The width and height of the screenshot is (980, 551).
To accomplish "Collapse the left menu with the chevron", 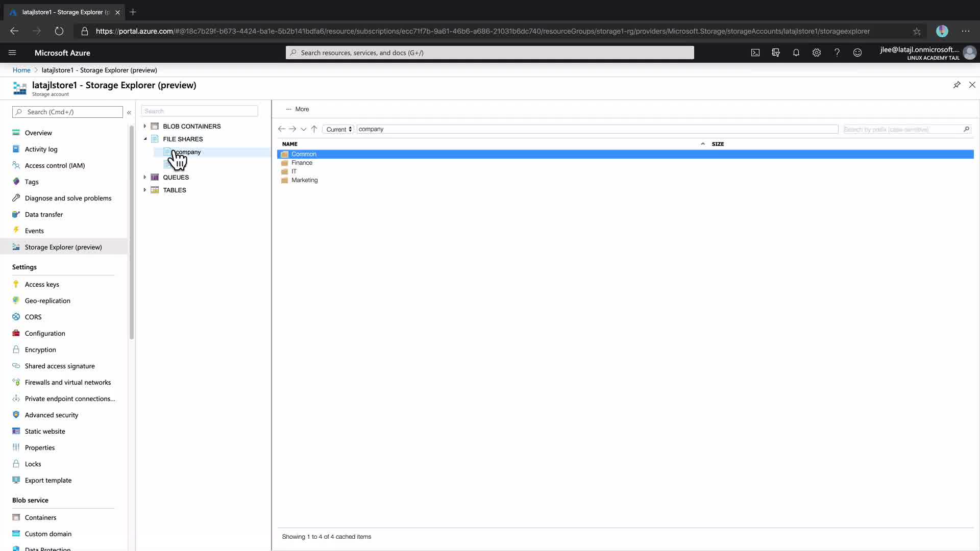I will pyautogui.click(x=129, y=112).
